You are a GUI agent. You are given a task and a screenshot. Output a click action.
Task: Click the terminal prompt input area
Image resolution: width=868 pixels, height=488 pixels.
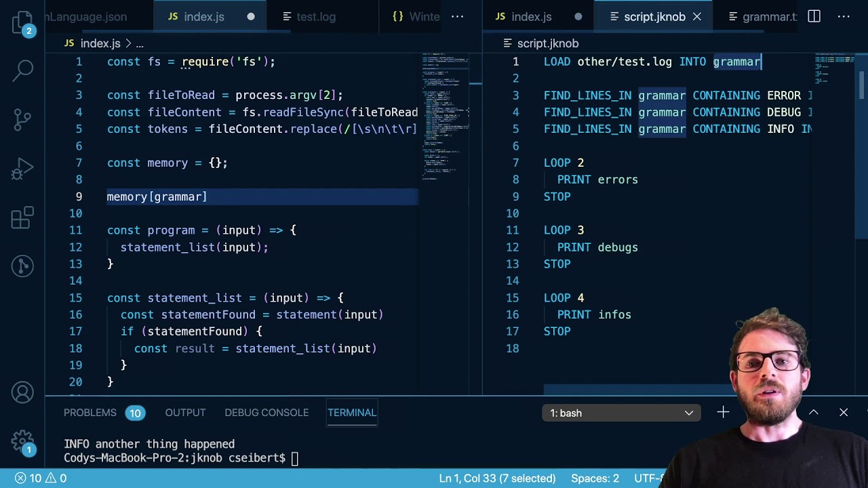[x=295, y=458]
